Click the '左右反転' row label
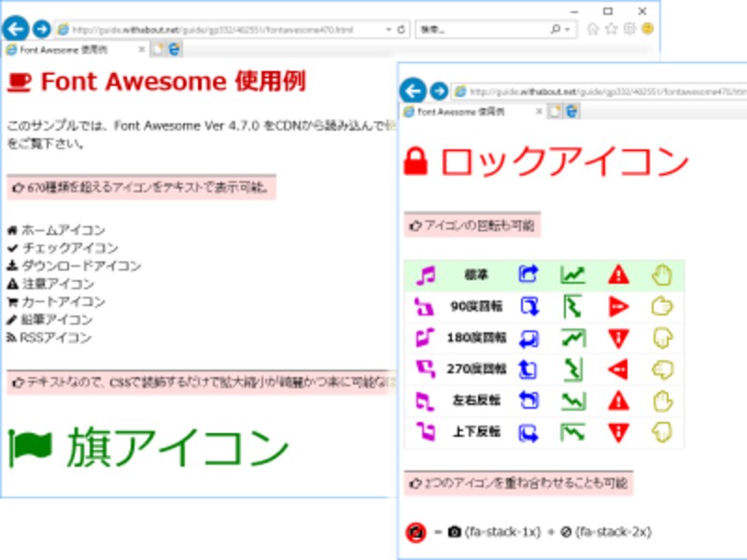 point(476,400)
